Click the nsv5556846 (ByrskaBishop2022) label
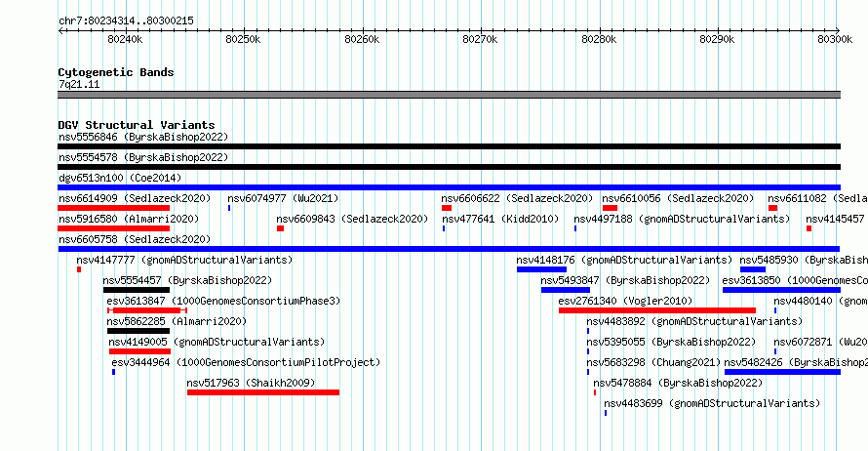This screenshot has width=868, height=451. tap(143, 137)
